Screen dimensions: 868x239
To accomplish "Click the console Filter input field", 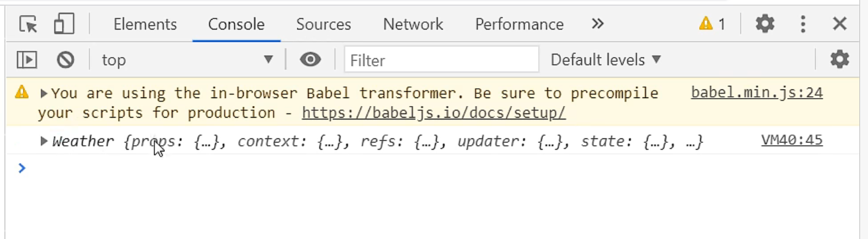I will point(441,59).
